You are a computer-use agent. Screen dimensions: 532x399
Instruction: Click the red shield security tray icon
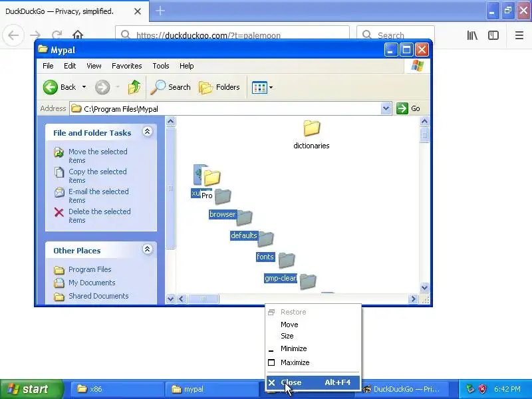482,389
